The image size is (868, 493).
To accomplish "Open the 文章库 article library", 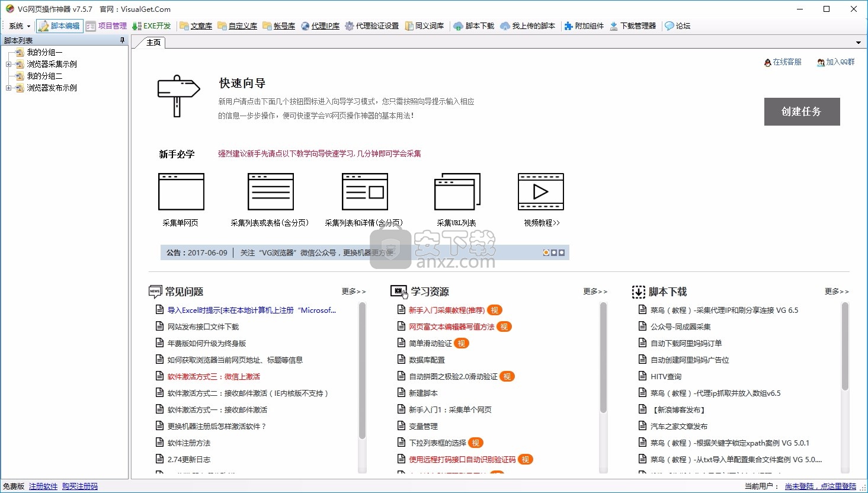I will pos(196,26).
